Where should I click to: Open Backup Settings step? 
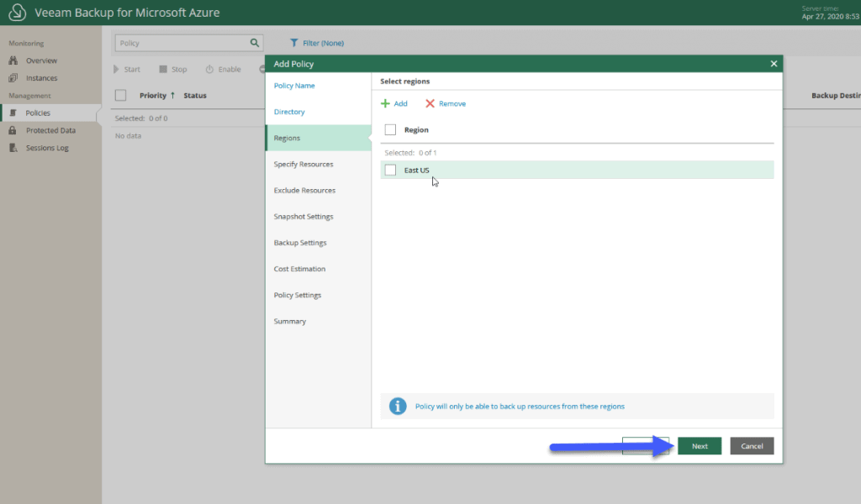[300, 243]
